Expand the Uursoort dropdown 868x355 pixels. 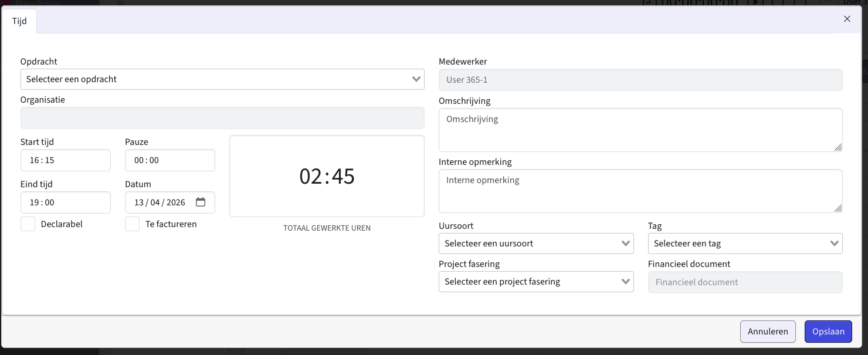[536, 244]
